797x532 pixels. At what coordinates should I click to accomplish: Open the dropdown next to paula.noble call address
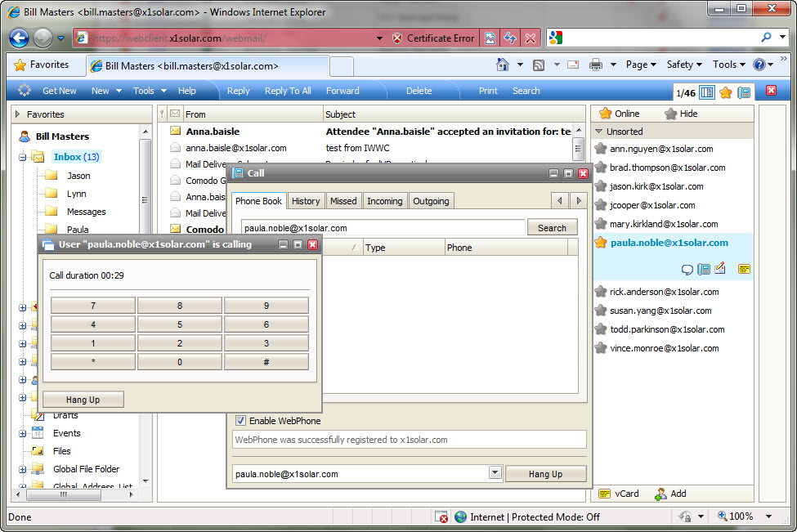coord(495,473)
